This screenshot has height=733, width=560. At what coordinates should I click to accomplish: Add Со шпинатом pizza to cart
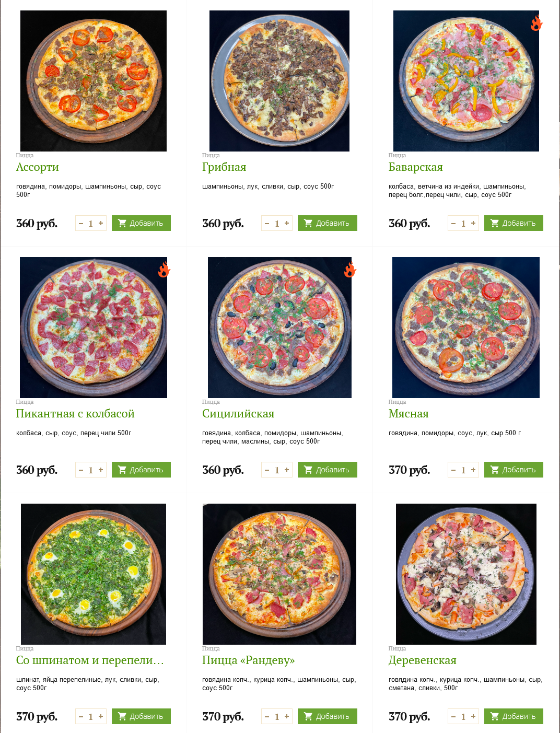[141, 716]
